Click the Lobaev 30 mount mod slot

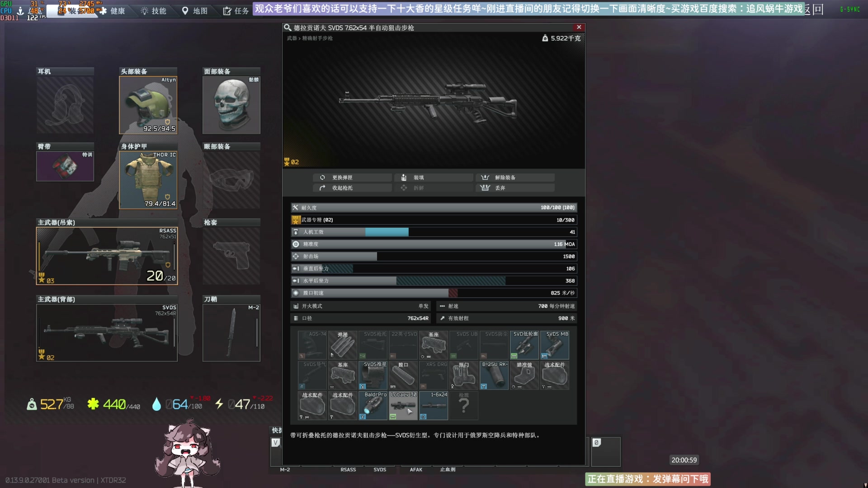coord(403,405)
